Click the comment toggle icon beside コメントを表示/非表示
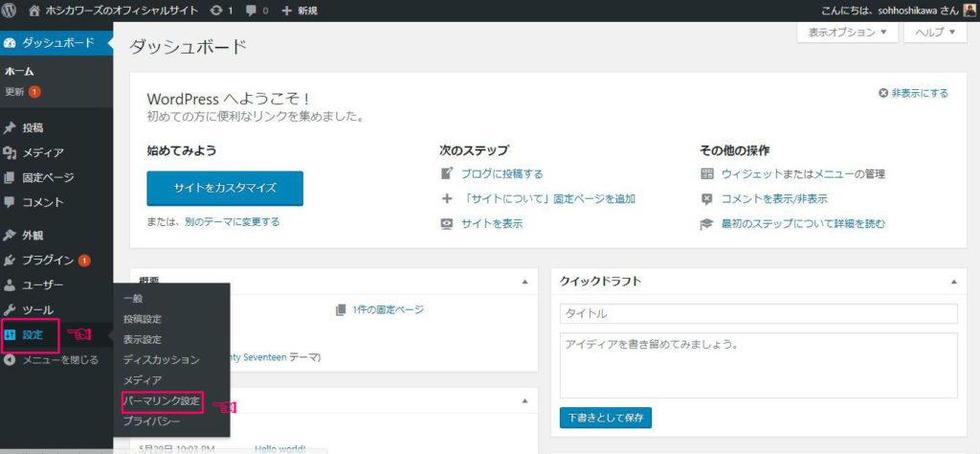Viewport: 980px width, 454px height. point(707,199)
